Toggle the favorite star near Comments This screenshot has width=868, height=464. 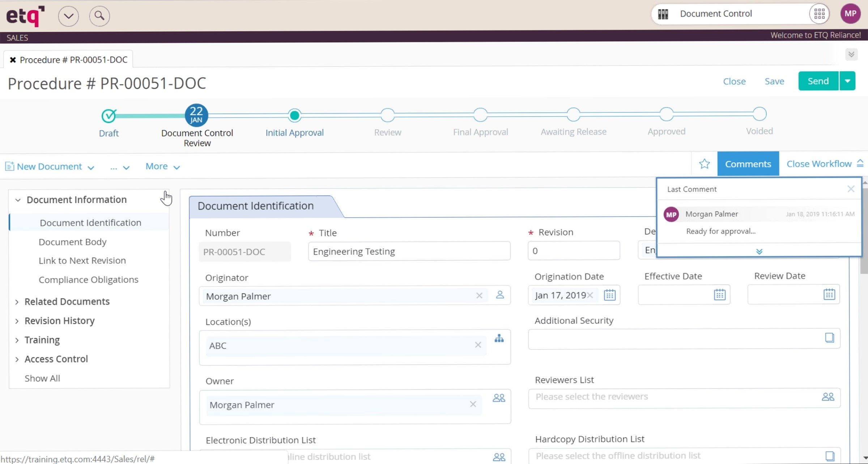point(704,163)
